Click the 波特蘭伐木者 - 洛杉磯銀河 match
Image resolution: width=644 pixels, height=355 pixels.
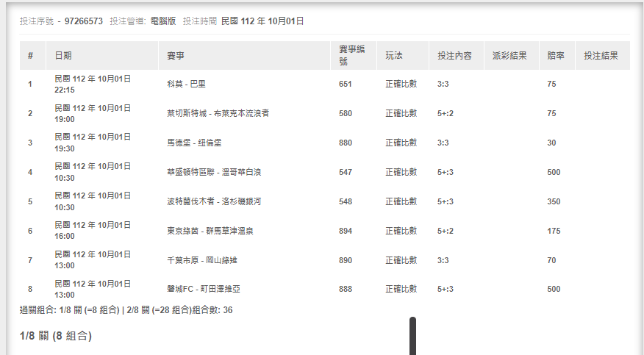214,201
